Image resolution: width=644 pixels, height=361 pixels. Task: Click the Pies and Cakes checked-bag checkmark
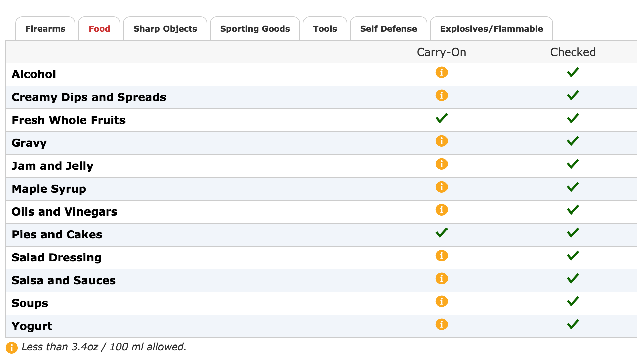point(573,233)
